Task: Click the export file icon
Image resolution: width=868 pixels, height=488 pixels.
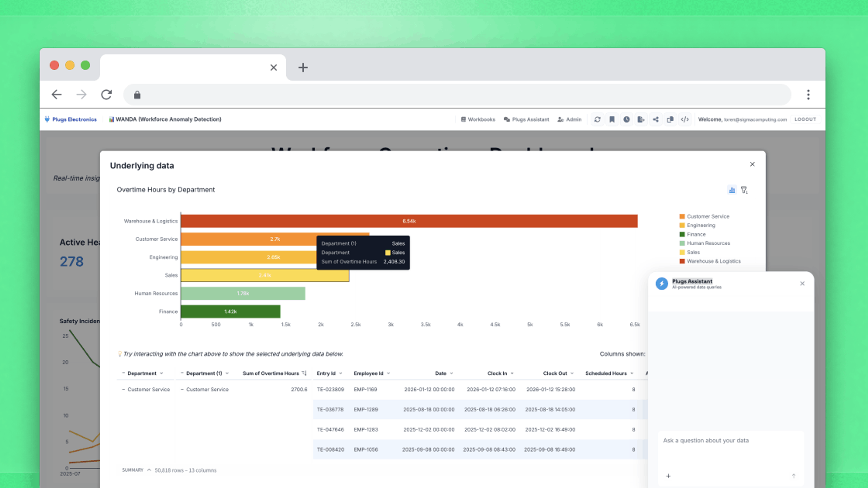Action: (x=641, y=119)
